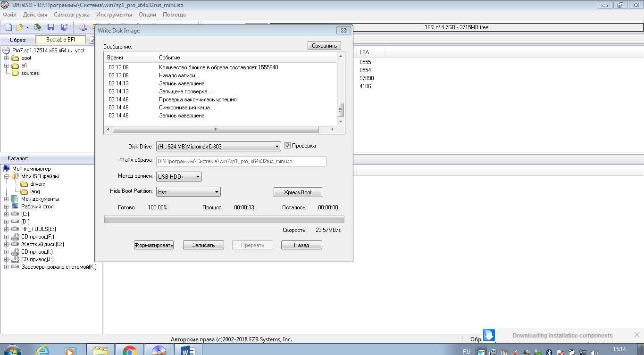Open Microsoft Word from the taskbar
Screen dimensions: 644x355
pos(188,350)
